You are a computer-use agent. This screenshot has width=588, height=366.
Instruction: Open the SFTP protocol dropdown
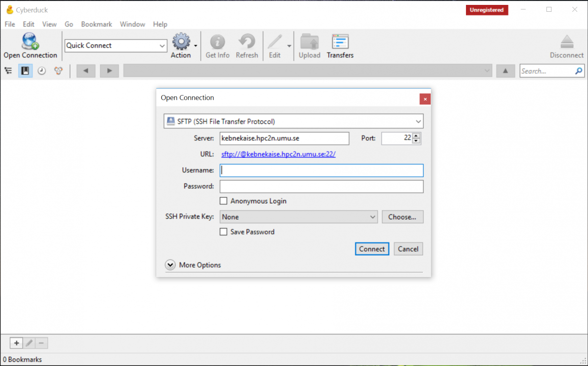[x=293, y=121]
